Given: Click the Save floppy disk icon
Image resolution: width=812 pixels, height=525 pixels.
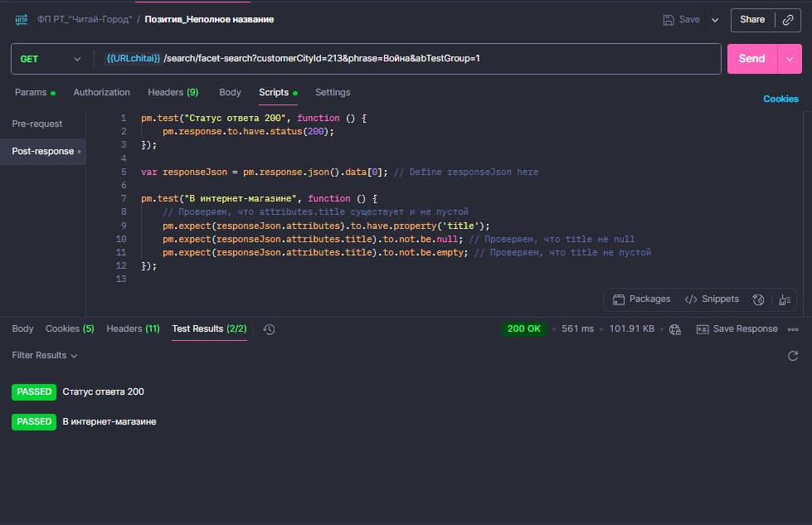Looking at the screenshot, I should click(x=669, y=20).
